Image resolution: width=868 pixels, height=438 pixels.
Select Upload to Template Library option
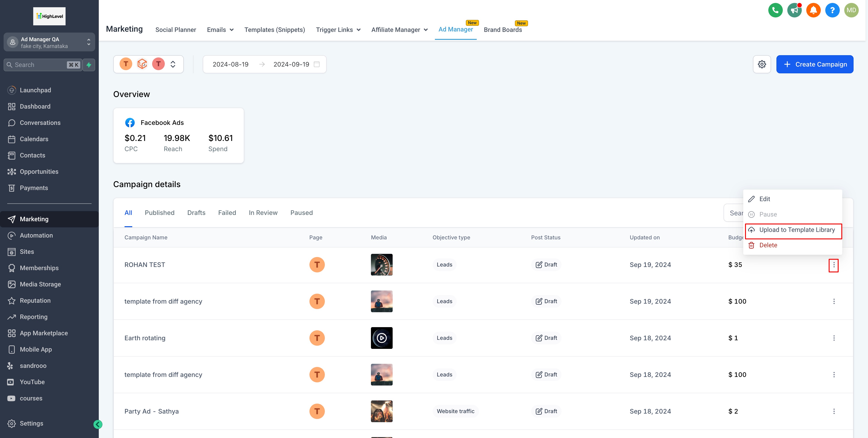click(797, 230)
